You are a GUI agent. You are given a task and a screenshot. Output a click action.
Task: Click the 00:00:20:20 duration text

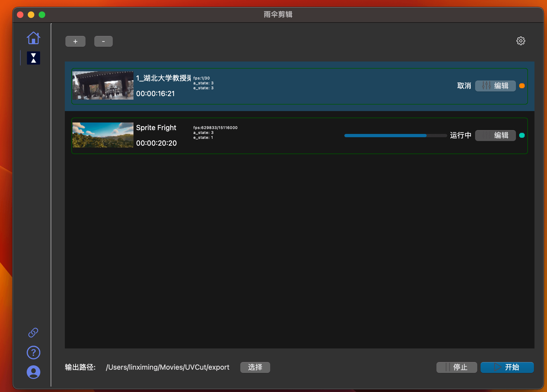[x=156, y=143]
